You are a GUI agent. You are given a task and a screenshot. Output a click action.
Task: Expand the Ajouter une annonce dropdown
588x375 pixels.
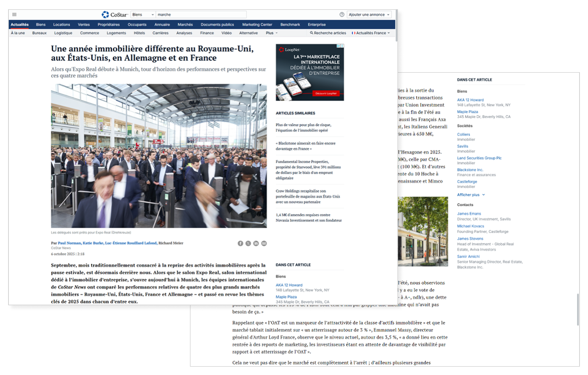(369, 15)
